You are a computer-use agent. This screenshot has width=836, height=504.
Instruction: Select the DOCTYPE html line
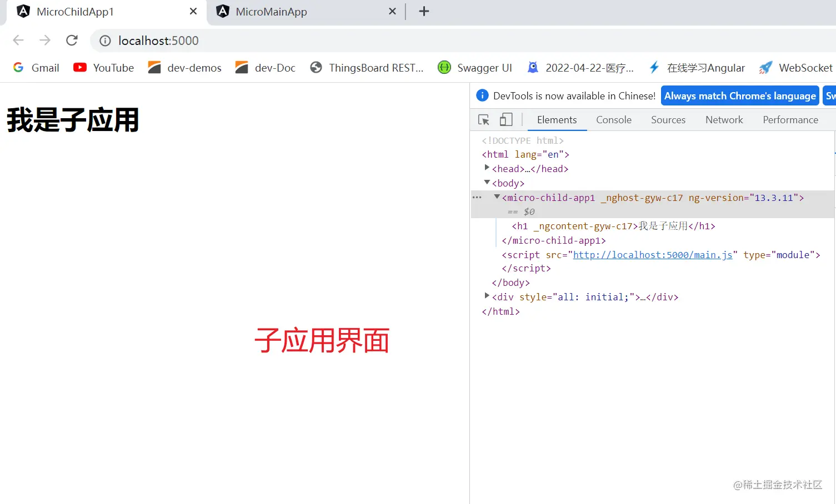click(523, 140)
